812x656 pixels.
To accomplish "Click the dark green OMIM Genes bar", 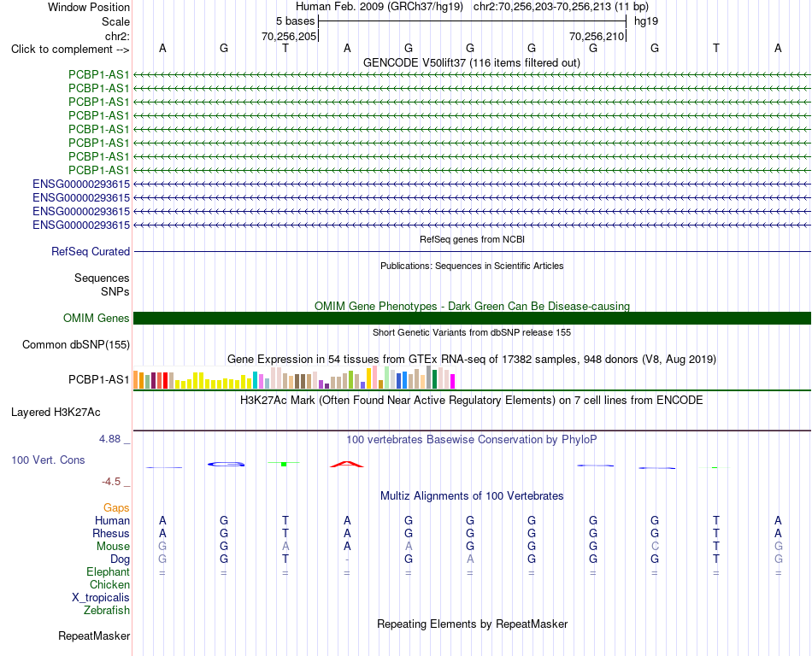I will pos(472,318).
